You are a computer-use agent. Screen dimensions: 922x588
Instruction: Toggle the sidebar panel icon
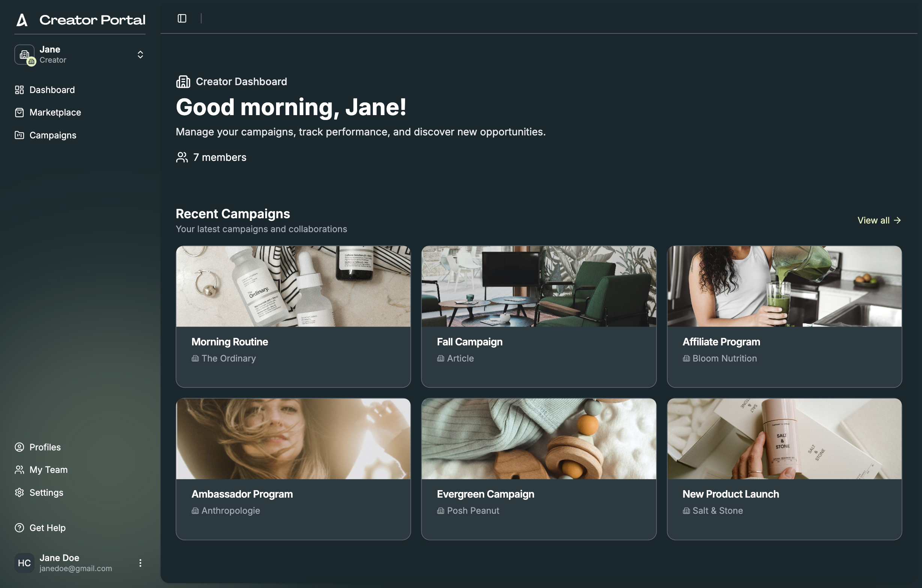pos(182,18)
